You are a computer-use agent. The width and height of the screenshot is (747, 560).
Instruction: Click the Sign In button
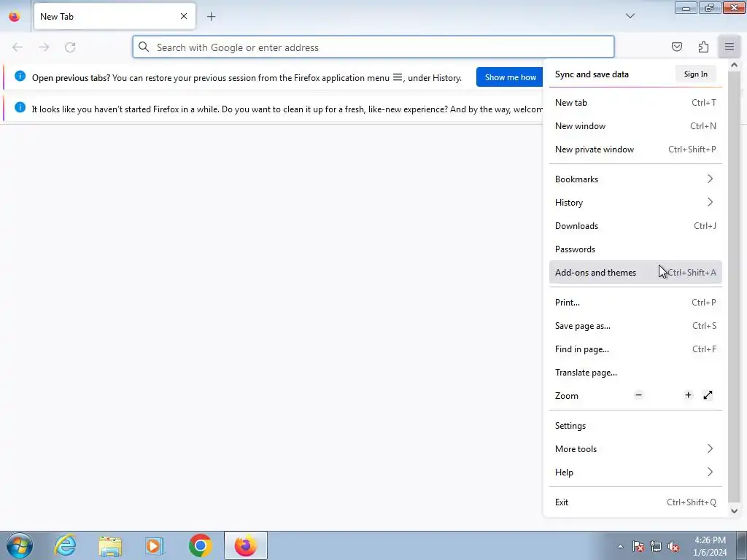point(695,74)
